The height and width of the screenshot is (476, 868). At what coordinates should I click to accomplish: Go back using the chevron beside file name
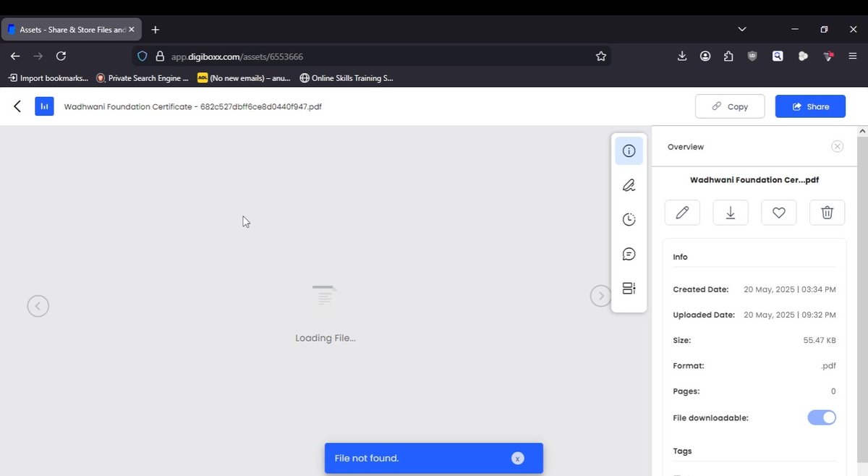[17, 106]
